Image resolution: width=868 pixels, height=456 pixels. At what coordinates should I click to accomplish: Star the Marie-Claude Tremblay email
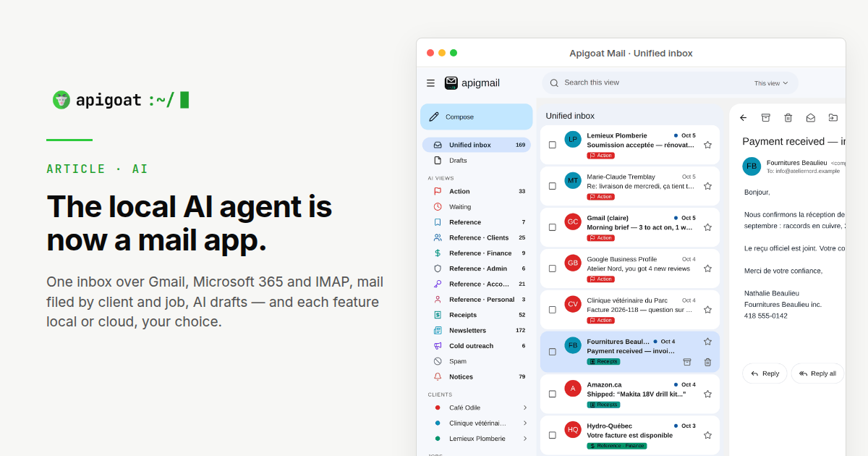point(707,186)
